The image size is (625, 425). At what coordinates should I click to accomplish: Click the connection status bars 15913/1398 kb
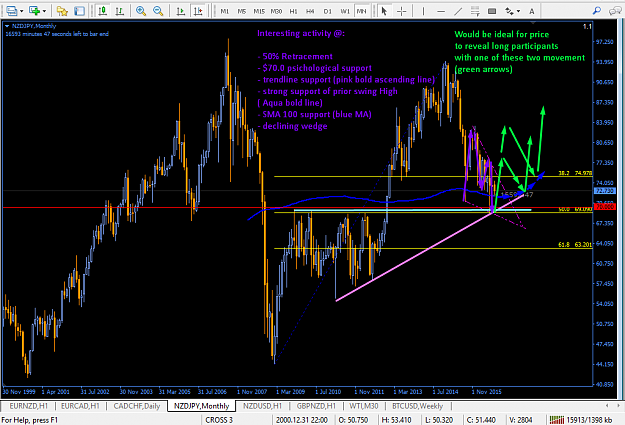coord(581,420)
